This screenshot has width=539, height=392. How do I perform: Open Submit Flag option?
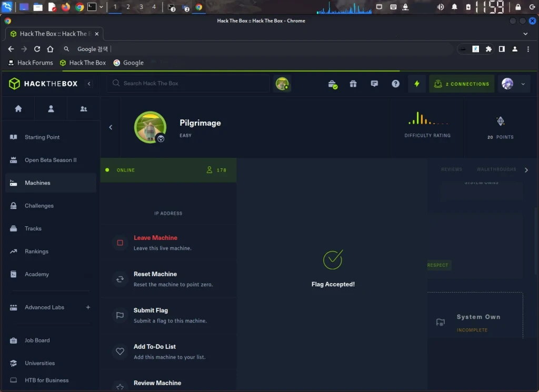click(168, 315)
